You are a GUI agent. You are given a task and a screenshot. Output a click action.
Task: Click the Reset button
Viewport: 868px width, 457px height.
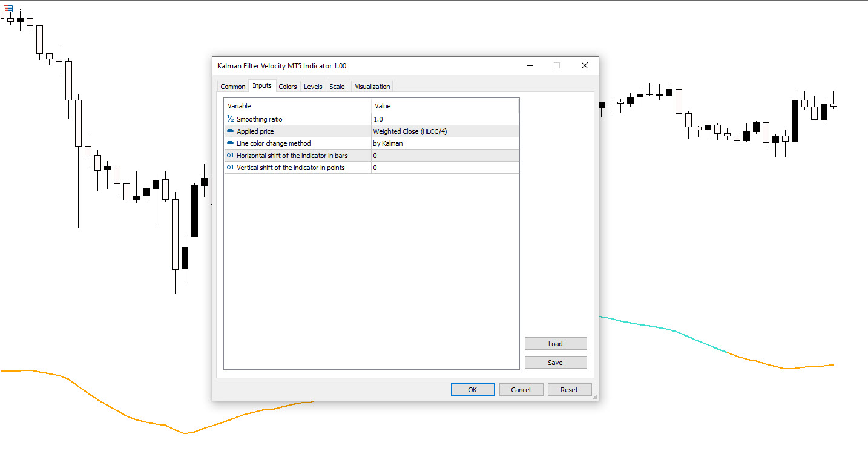point(569,390)
